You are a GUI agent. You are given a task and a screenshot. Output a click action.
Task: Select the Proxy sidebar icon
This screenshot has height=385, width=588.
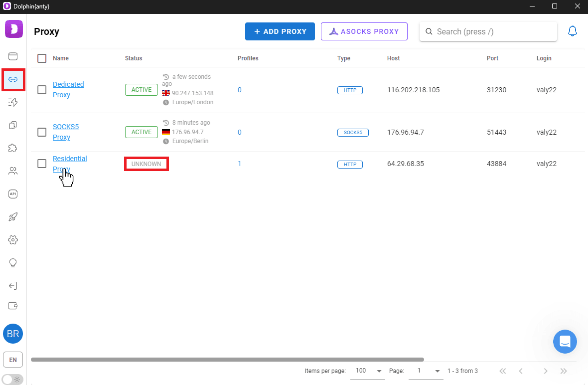pos(13,79)
